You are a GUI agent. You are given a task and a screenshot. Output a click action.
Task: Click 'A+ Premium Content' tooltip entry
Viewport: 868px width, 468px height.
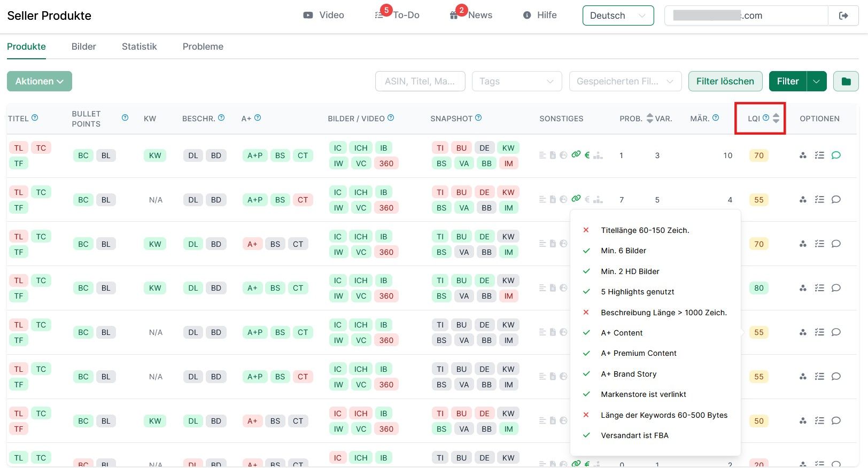click(639, 353)
